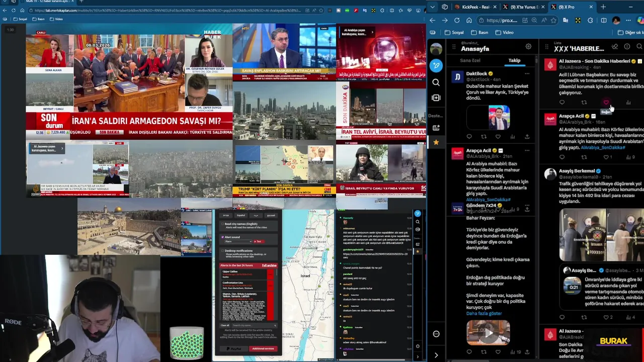Open the Video bookmarks folder in X Pro window
Image resolution: width=644 pixels, height=362 pixels.
coord(504,32)
